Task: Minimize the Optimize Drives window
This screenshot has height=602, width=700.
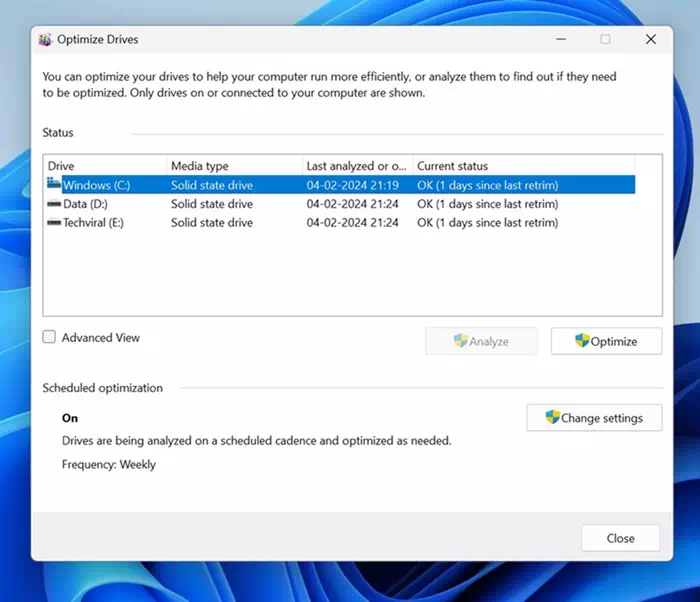Action: click(561, 39)
